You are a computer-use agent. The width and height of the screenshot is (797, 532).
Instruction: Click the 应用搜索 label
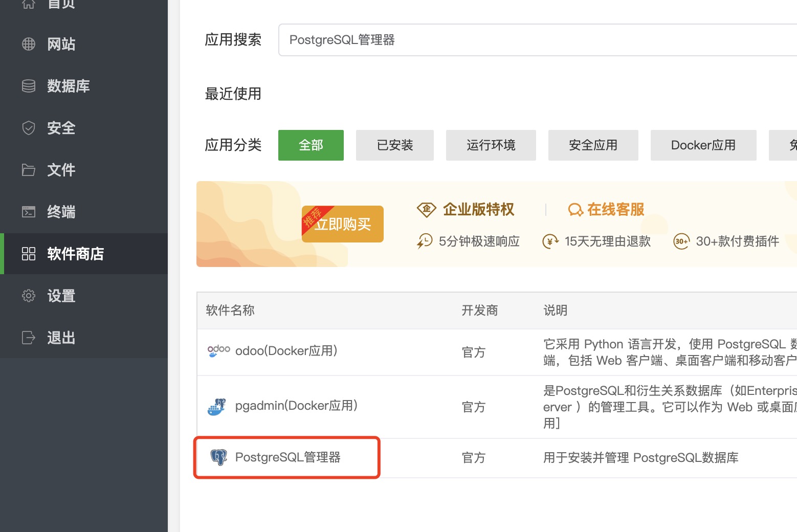point(233,40)
